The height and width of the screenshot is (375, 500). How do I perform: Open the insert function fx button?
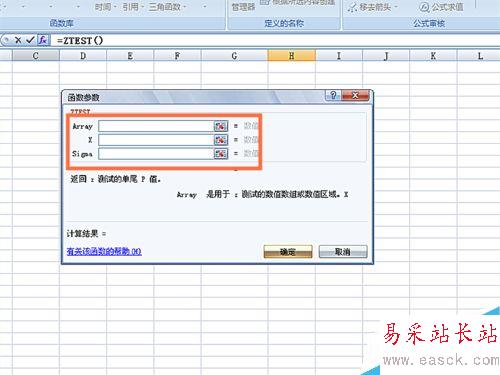43,40
